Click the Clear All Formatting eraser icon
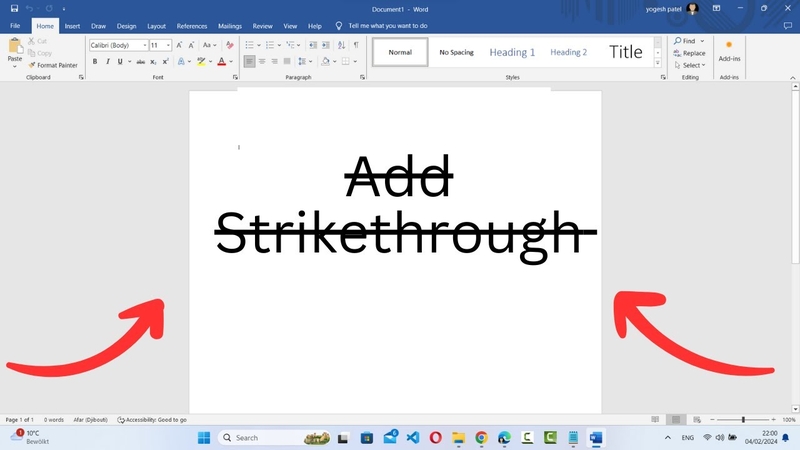The image size is (800, 450). pos(230,45)
